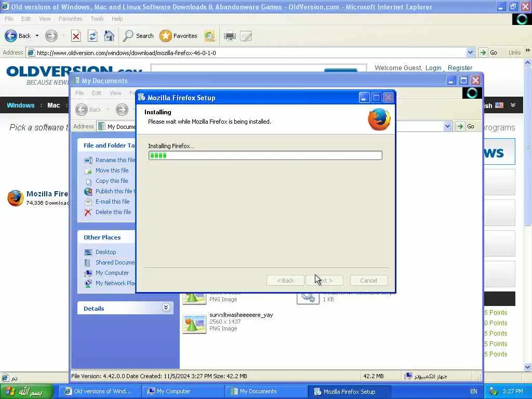Open View menu in My Documents window
The image size is (532, 399).
click(115, 93)
